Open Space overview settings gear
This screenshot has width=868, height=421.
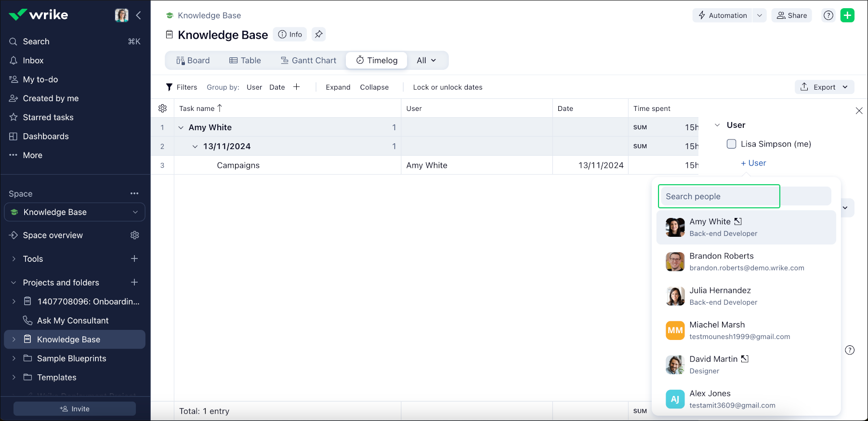coord(135,235)
